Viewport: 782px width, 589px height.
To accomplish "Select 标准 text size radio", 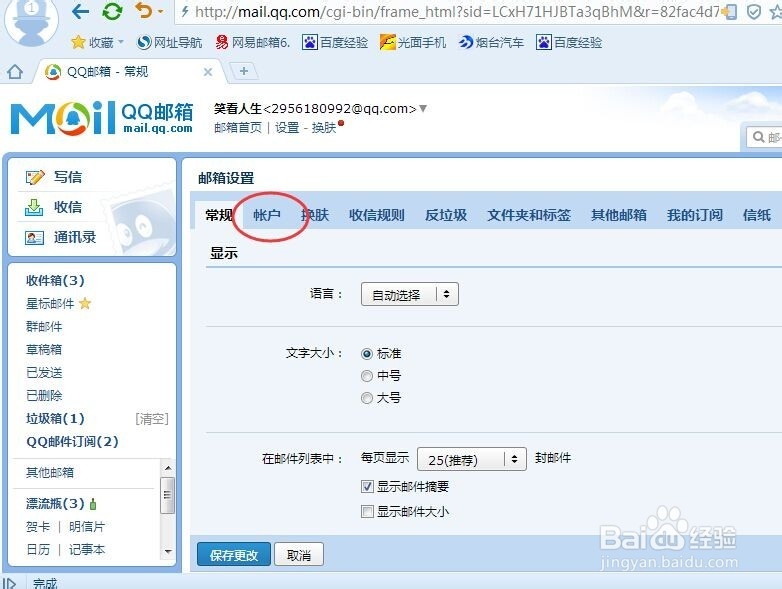I will [x=367, y=354].
